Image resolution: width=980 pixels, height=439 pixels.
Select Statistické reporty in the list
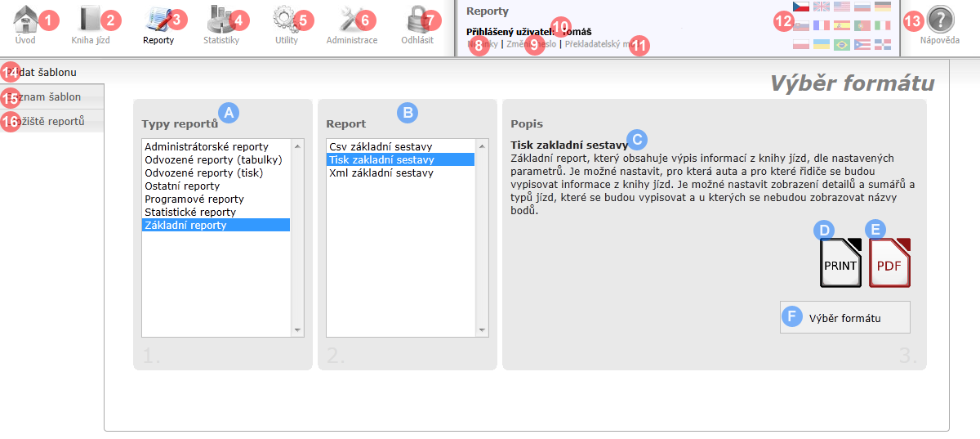tap(216, 212)
